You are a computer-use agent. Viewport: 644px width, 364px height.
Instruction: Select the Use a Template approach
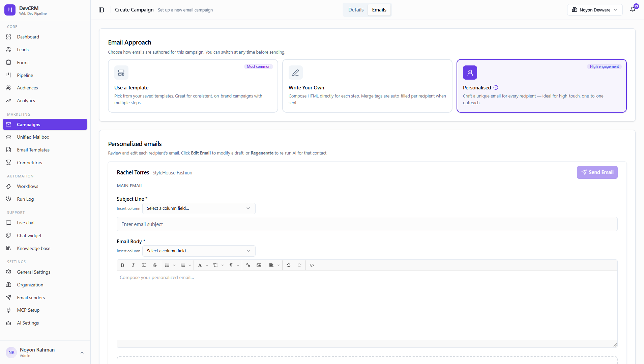pyautogui.click(x=193, y=86)
